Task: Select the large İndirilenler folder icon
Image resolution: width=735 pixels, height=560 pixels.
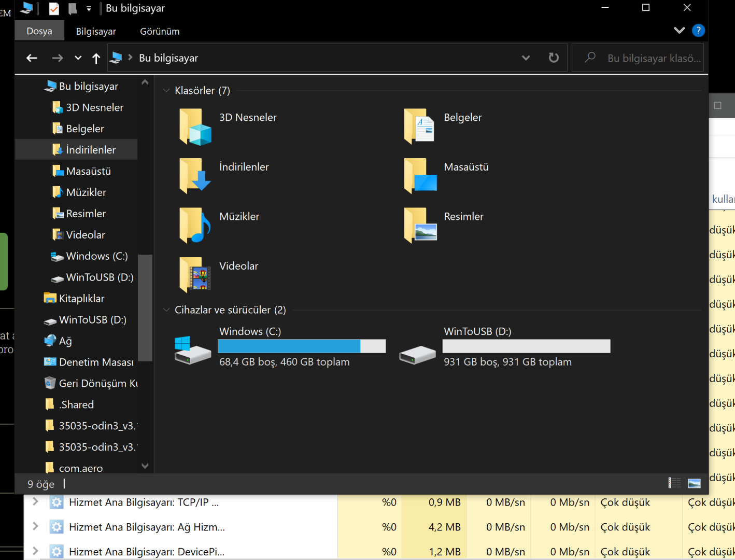Action: click(x=195, y=176)
